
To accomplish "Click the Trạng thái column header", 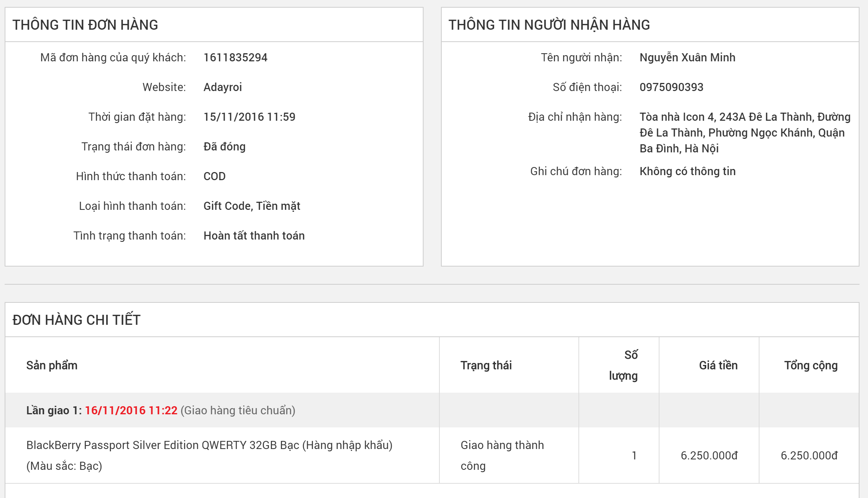I will coord(486,365).
